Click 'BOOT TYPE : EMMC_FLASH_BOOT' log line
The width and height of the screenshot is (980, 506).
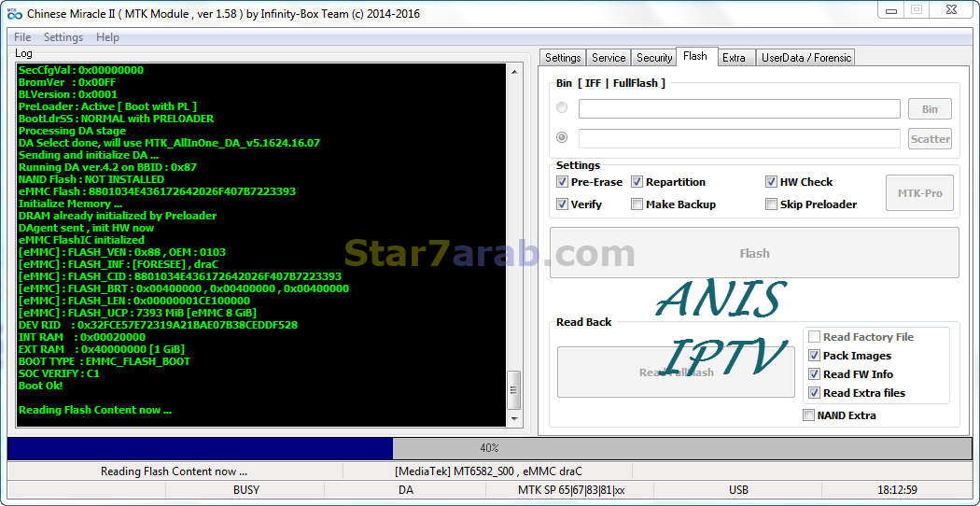[x=105, y=361]
